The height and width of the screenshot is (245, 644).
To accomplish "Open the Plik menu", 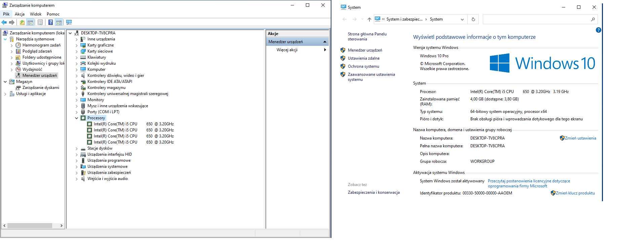I will [x=6, y=14].
